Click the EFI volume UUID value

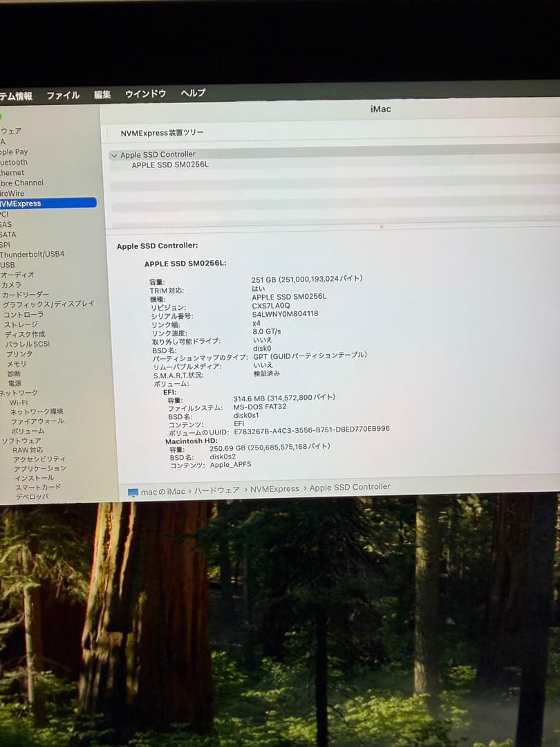(312, 430)
